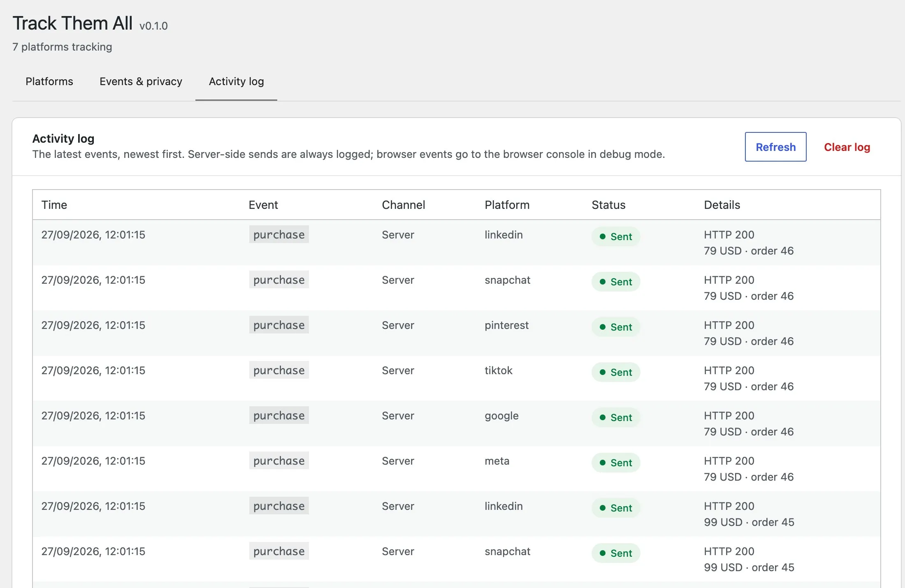Click the Clear log link

click(x=847, y=147)
